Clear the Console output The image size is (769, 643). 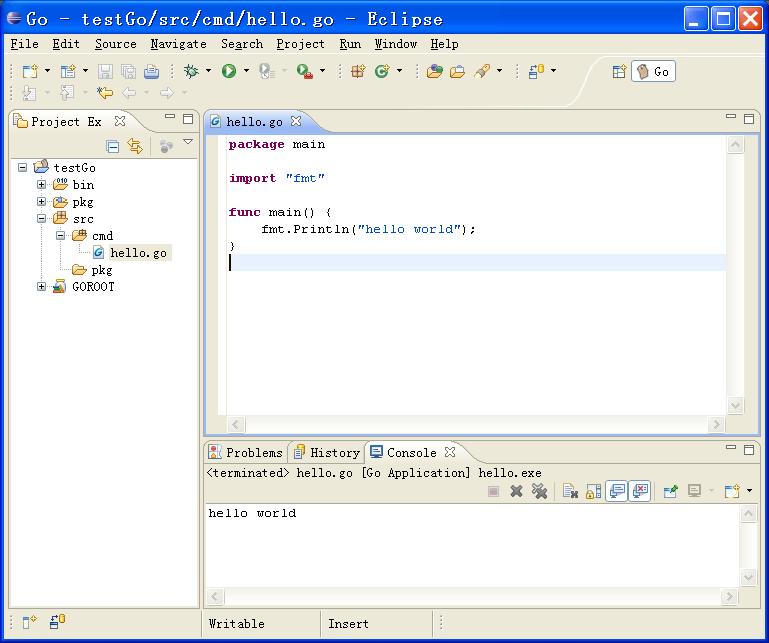point(570,491)
